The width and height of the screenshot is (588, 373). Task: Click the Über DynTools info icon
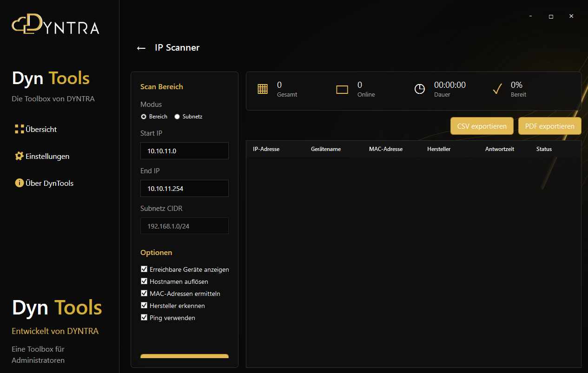(x=19, y=183)
